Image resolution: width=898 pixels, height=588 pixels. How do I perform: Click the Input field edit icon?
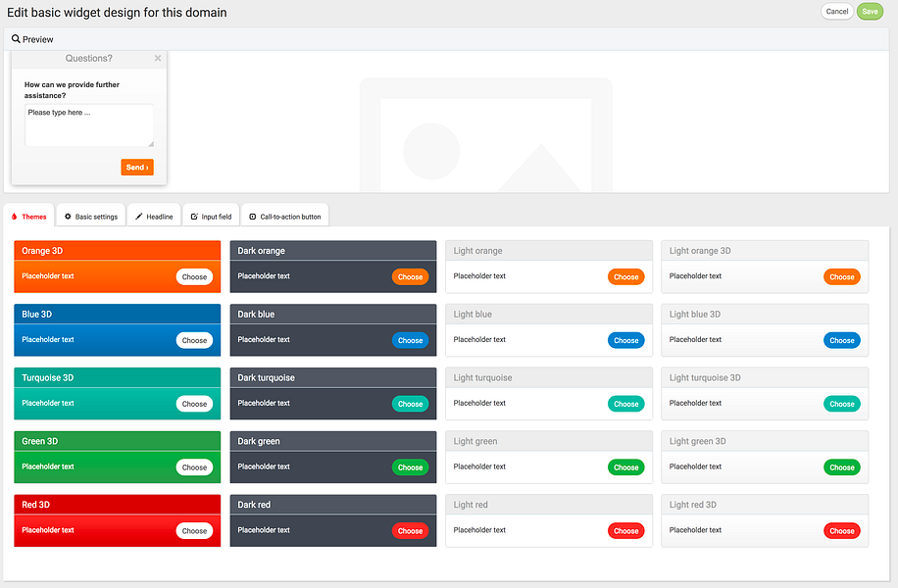[x=194, y=217]
